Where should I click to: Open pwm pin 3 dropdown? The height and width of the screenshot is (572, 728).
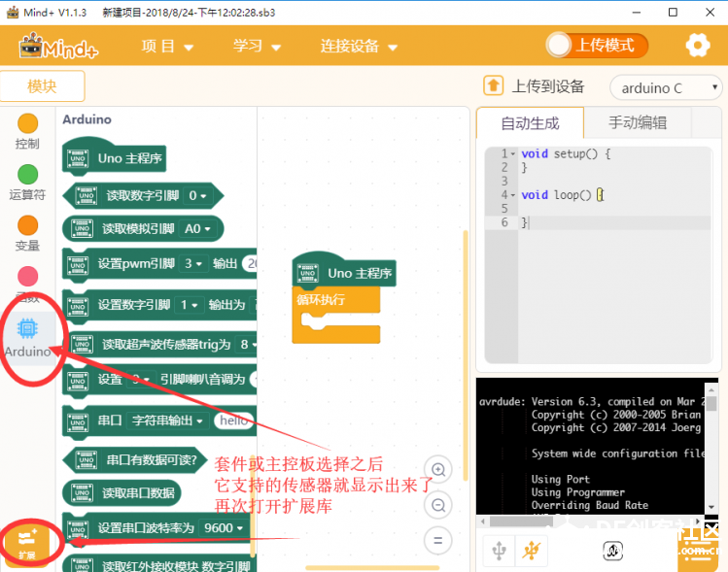click(193, 264)
